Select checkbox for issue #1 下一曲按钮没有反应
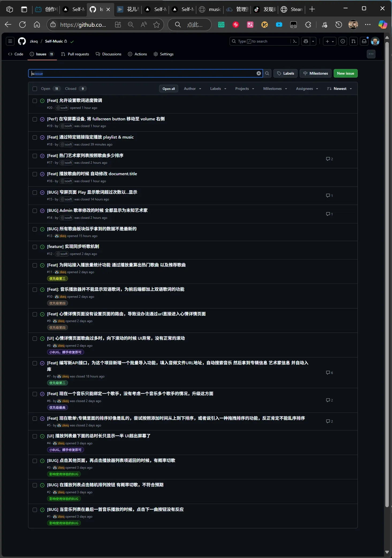 [35, 510]
